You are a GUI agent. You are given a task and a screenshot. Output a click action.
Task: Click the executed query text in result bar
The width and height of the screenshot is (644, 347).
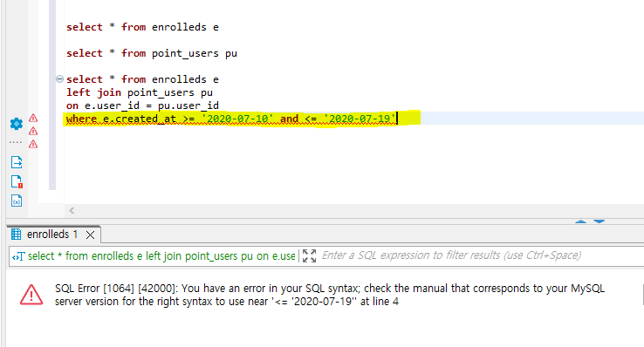point(161,256)
